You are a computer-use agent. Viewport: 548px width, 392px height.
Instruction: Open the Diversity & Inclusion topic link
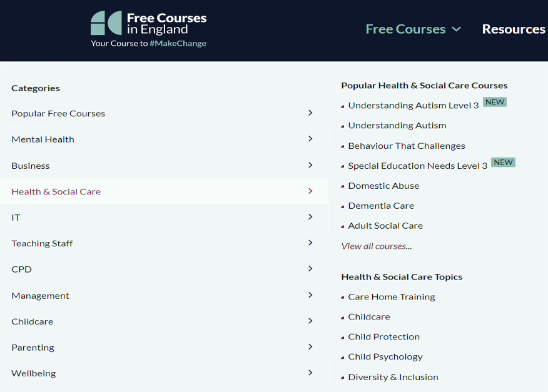[393, 377]
